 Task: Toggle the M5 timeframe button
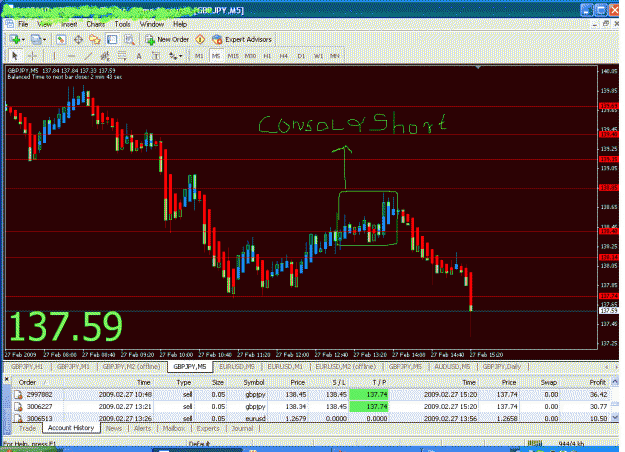point(216,56)
